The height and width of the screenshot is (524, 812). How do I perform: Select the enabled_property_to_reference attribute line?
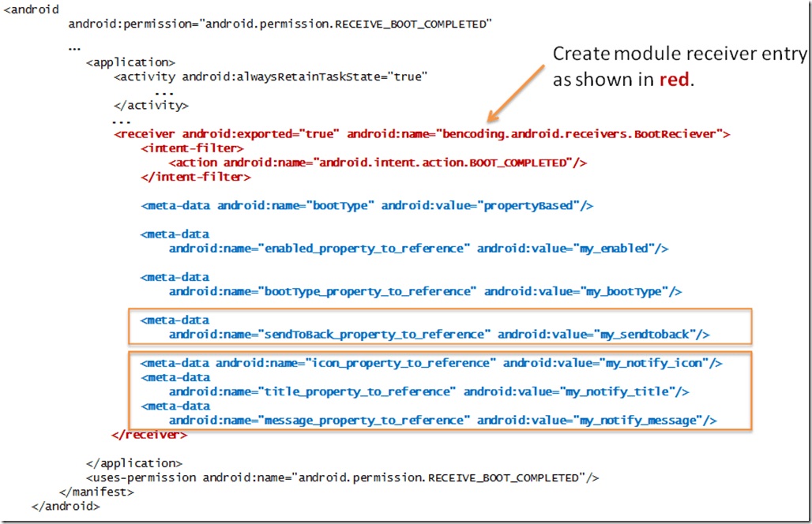coord(419,249)
